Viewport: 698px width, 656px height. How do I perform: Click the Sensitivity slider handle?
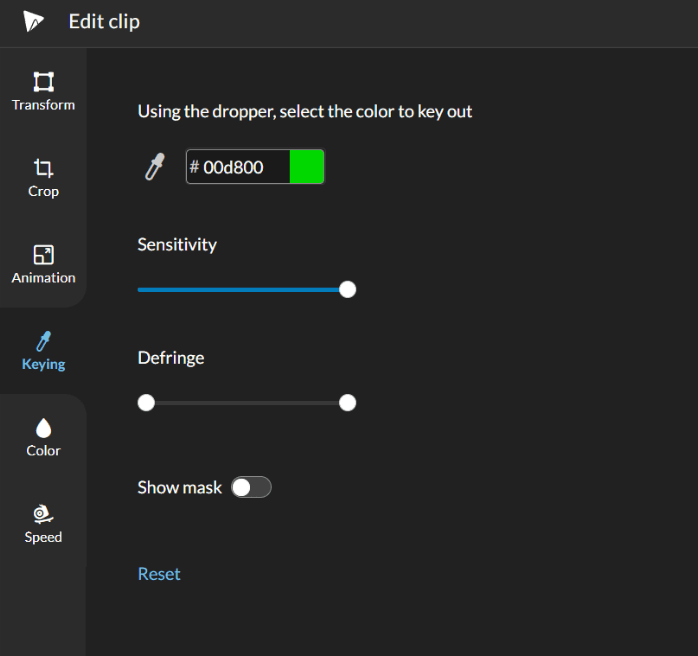point(347,289)
